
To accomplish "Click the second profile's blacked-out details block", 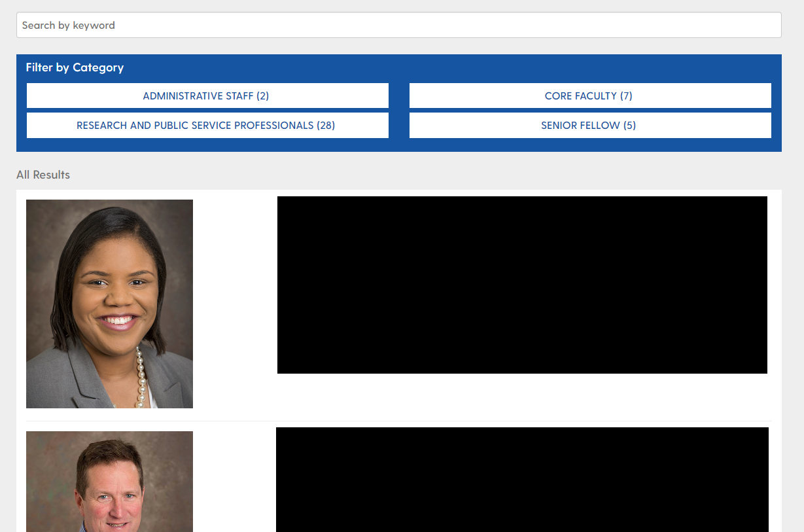I will coord(522,480).
